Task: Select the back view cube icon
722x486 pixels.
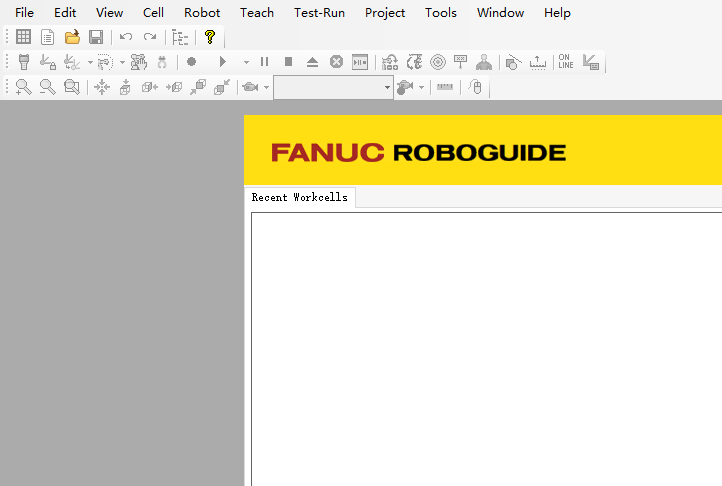Action: pos(222,87)
